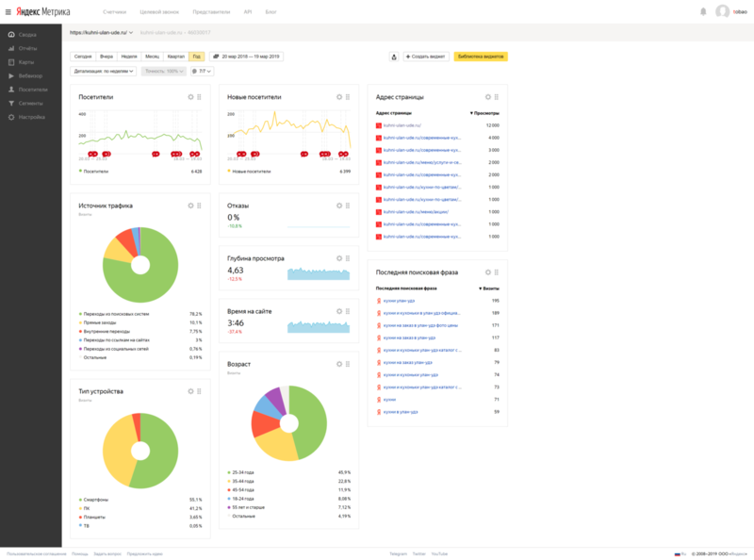Open the date range picker field
This screenshot has width=754, height=560.
pyautogui.click(x=246, y=57)
